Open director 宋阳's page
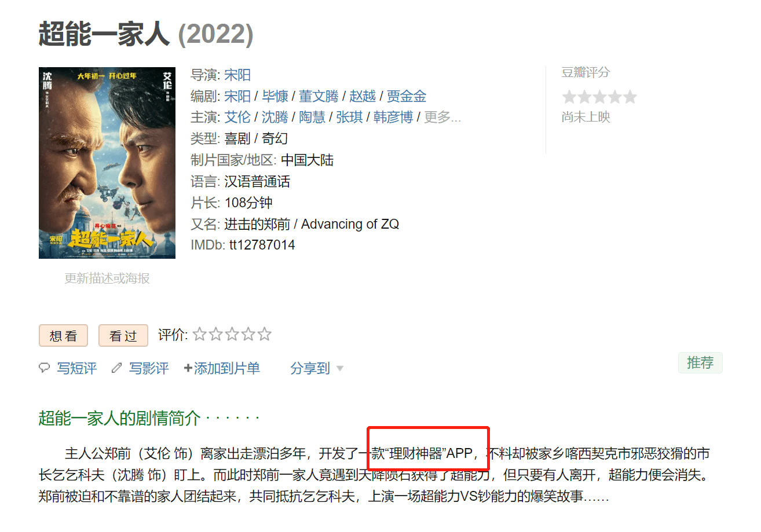The image size is (761, 532). pos(237,75)
